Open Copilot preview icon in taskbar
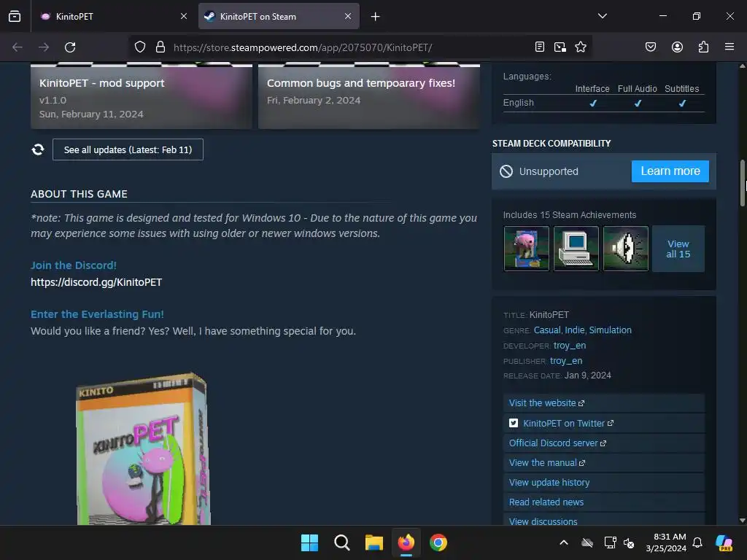 [724, 542]
